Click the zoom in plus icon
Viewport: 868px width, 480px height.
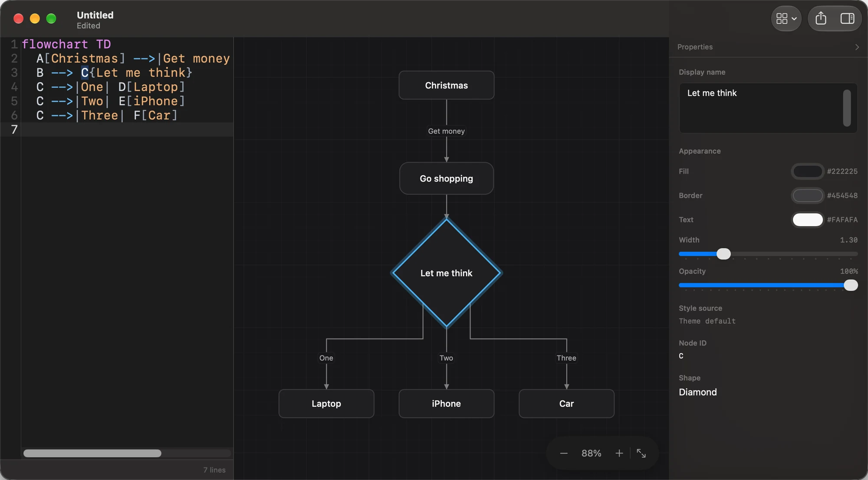click(x=619, y=453)
